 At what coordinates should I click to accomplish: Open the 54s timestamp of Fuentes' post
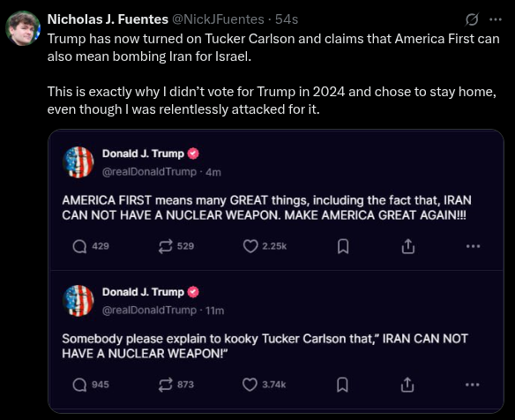click(287, 19)
